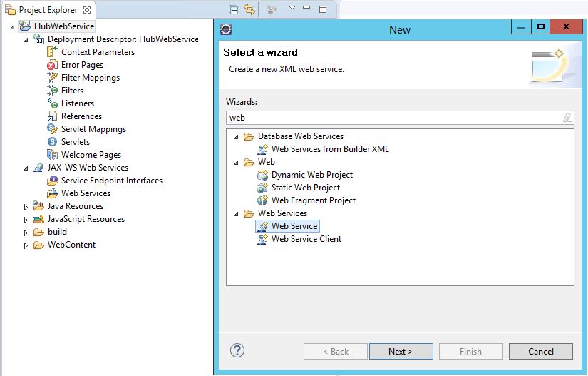Select the build folder label
The width and height of the screenshot is (588, 376).
click(58, 232)
